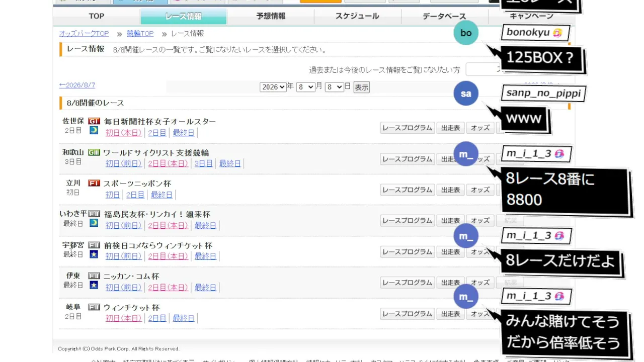Select 最終日 link under 伊東
The height and width of the screenshot is (362, 644).
[x=205, y=287]
